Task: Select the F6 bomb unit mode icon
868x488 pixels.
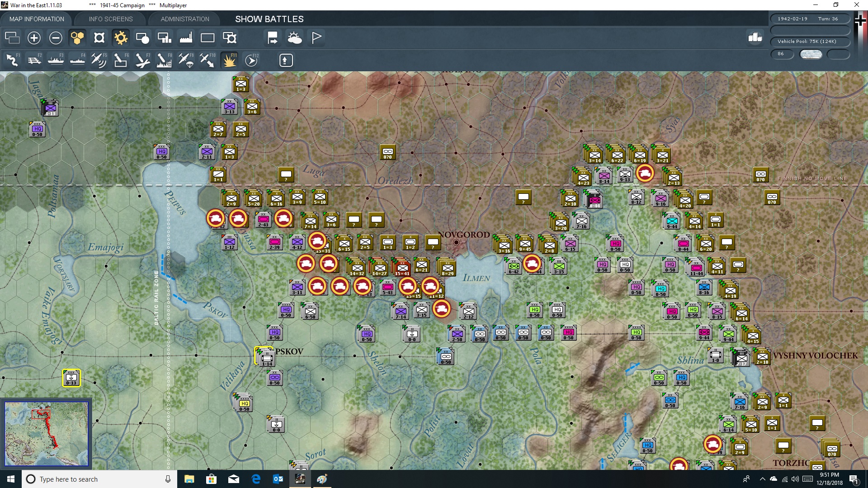Action: coord(121,60)
